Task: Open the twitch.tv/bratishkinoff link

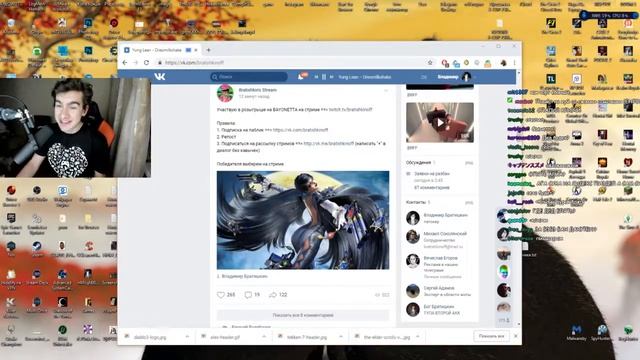Action: pos(351,109)
